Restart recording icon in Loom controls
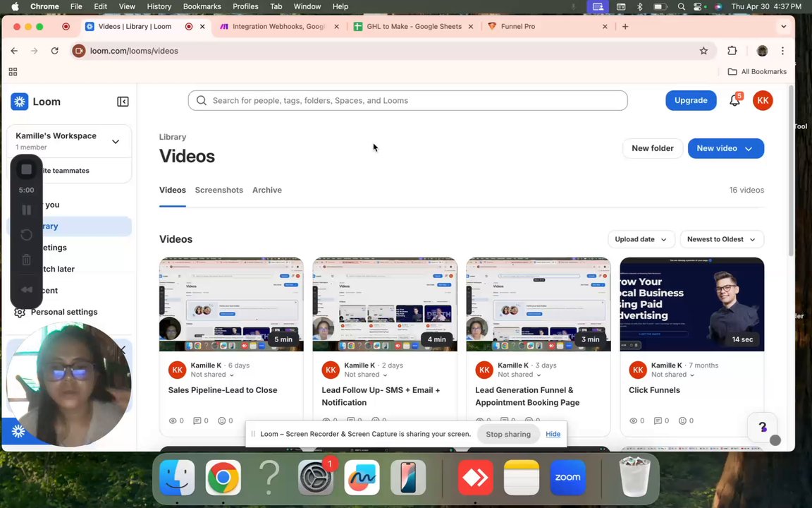Screen dimensions: 812x508 click(x=26, y=235)
